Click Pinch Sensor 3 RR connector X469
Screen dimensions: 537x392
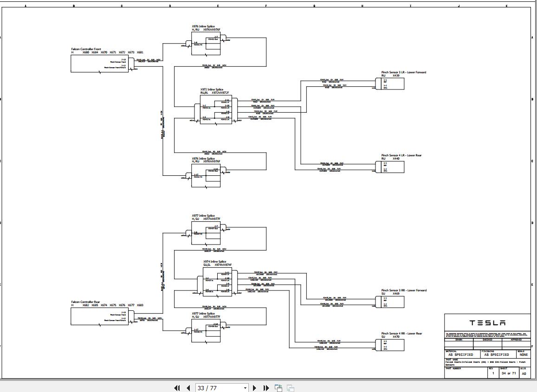coord(390,301)
